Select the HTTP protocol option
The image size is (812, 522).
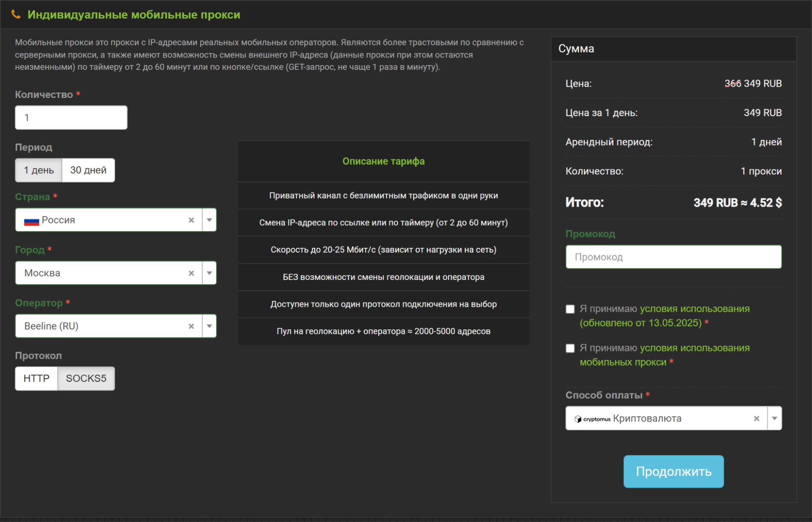point(37,379)
